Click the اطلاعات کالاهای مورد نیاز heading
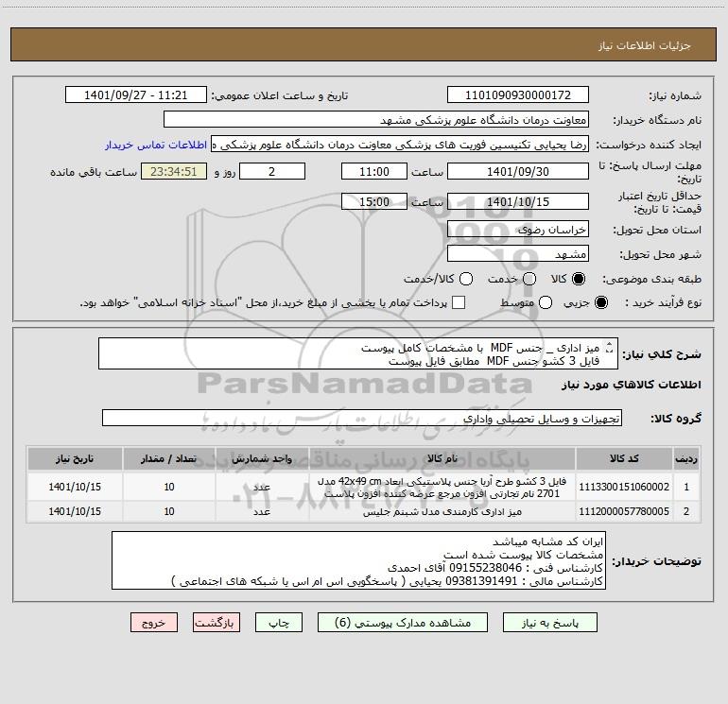This screenshot has height=704, width=728. pos(631,385)
